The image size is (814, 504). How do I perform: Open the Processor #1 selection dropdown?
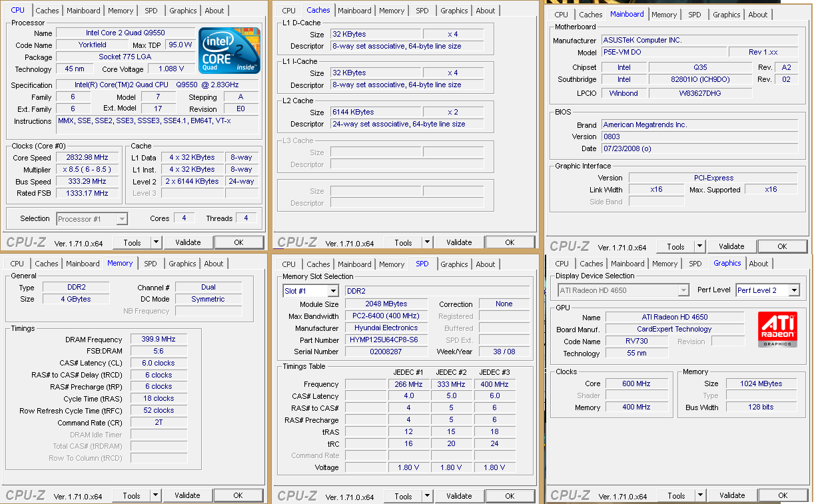coord(122,219)
